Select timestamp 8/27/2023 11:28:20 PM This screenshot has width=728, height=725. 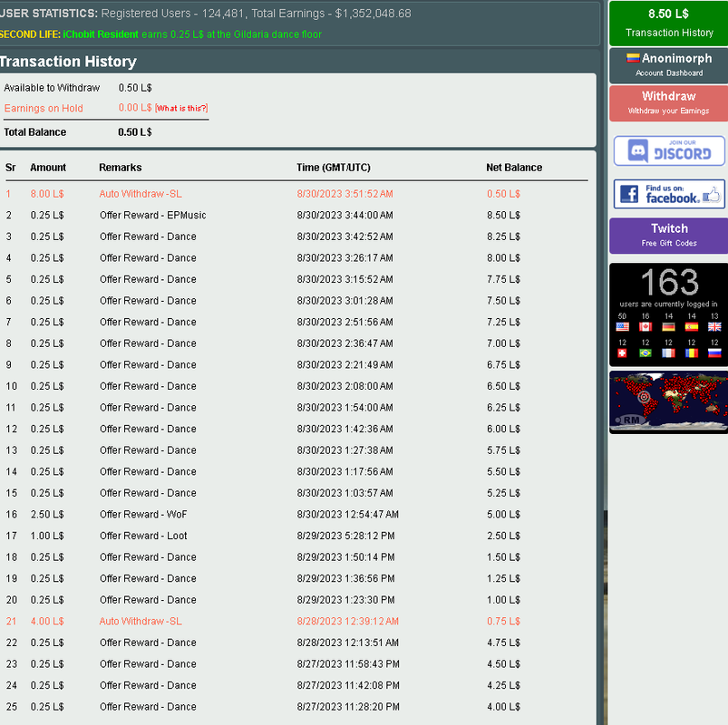(x=348, y=707)
